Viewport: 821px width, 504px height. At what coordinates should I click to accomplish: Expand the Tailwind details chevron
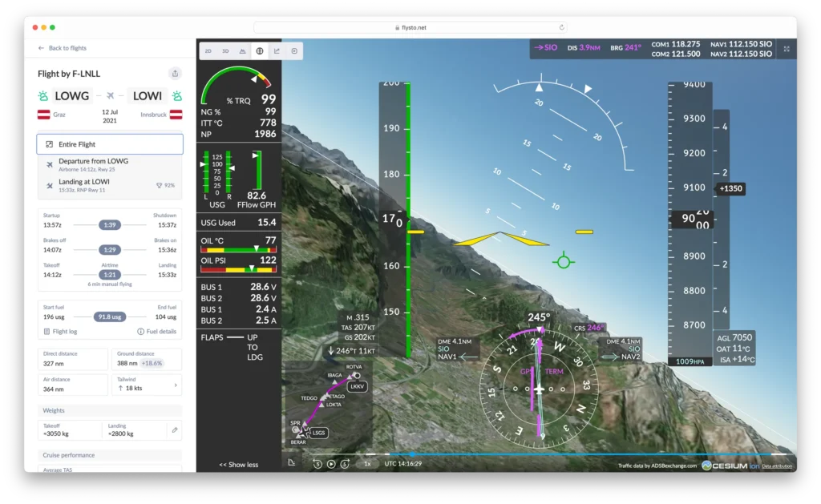point(176,385)
